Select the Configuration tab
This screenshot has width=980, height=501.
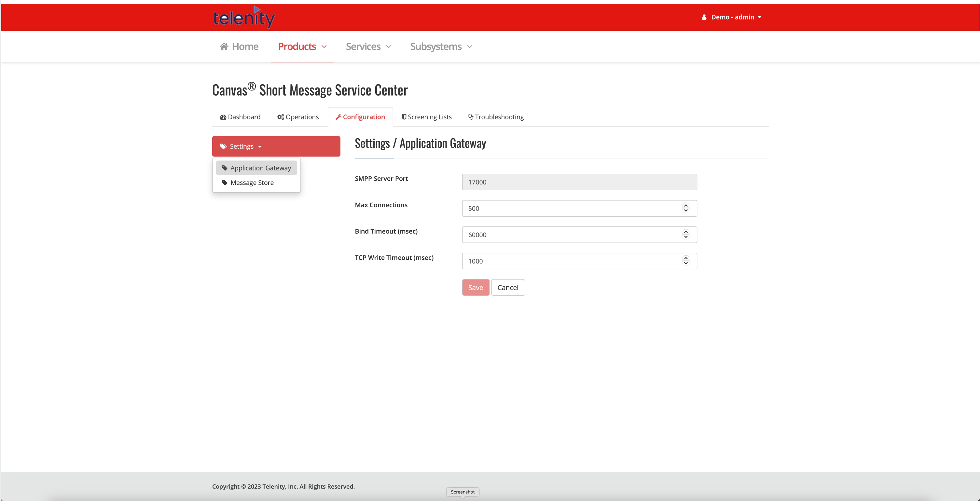360,117
